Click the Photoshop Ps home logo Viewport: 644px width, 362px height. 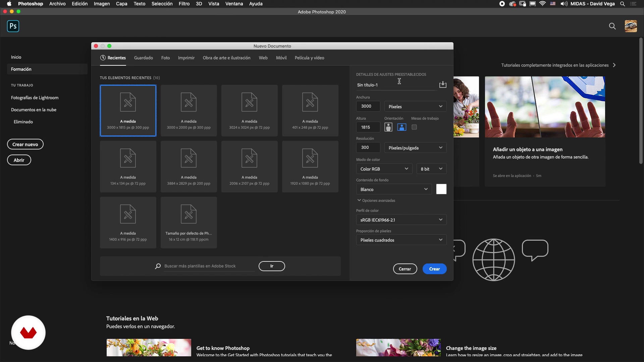(x=13, y=26)
